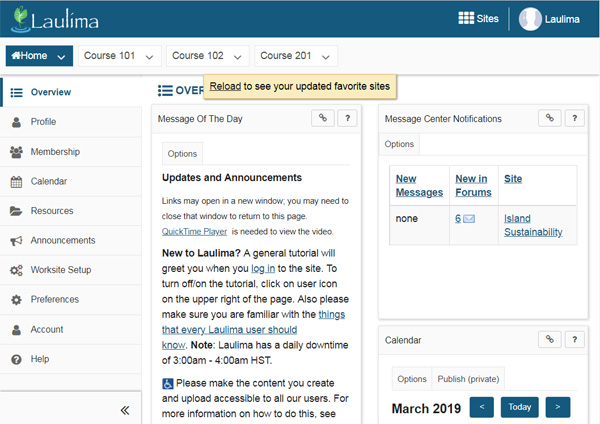600x424 pixels.
Task: Click the Today calendar button
Action: [x=519, y=407]
